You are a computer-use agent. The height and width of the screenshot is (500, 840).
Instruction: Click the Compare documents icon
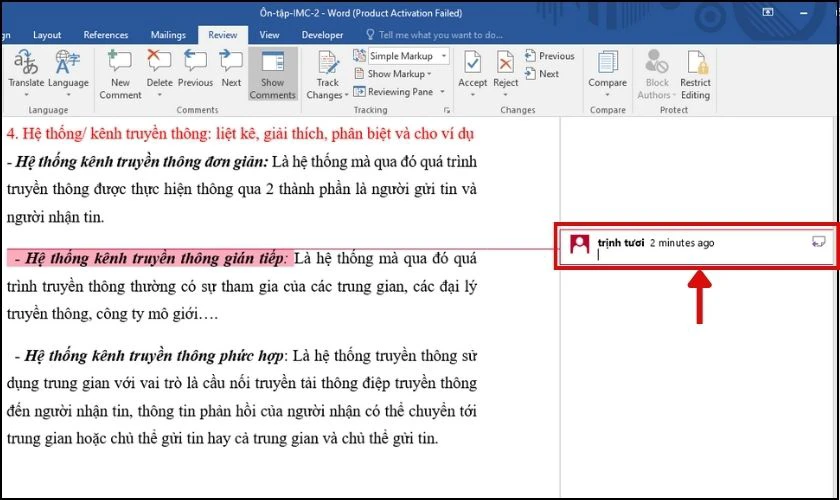pyautogui.click(x=607, y=62)
